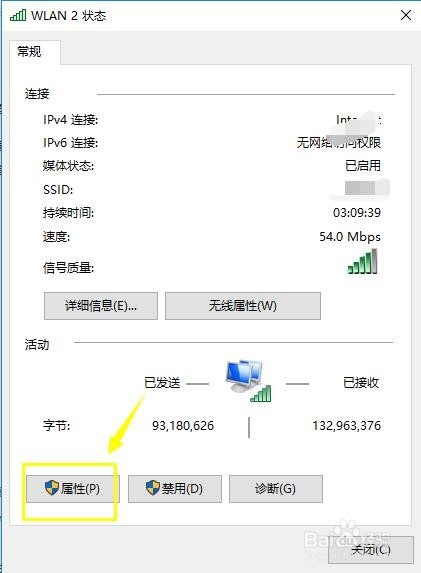Disable the adapter with 禁用(D)
The width and height of the screenshot is (421, 573).
tap(175, 489)
